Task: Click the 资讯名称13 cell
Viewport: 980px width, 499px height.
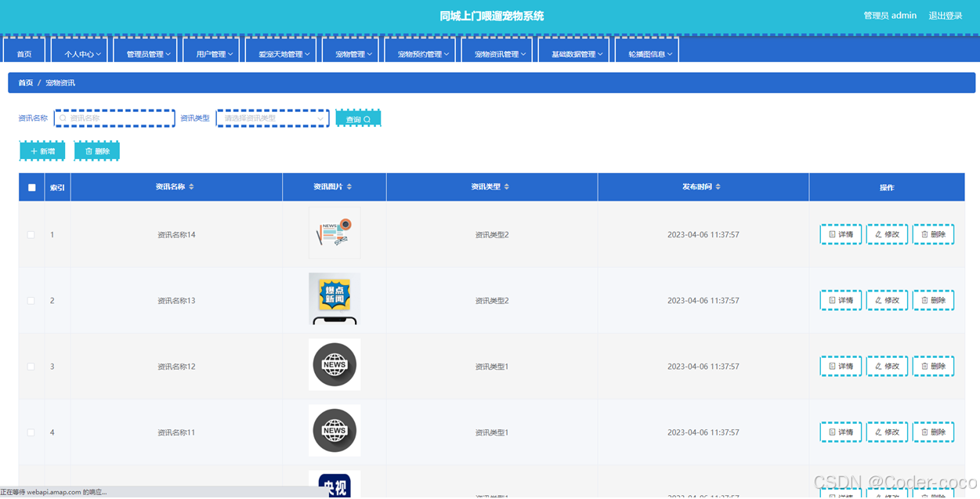Action: click(176, 301)
